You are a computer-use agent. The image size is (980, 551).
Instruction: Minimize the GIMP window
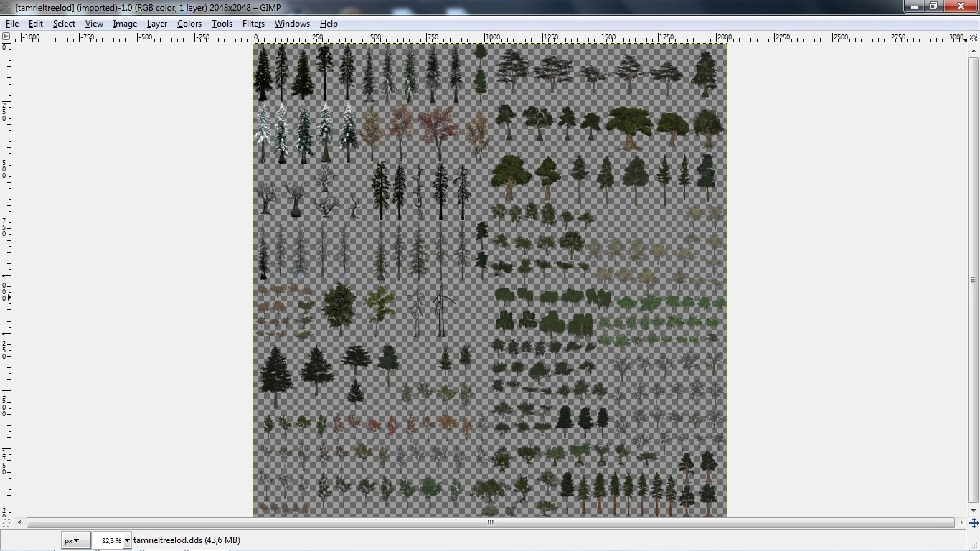[x=914, y=6]
